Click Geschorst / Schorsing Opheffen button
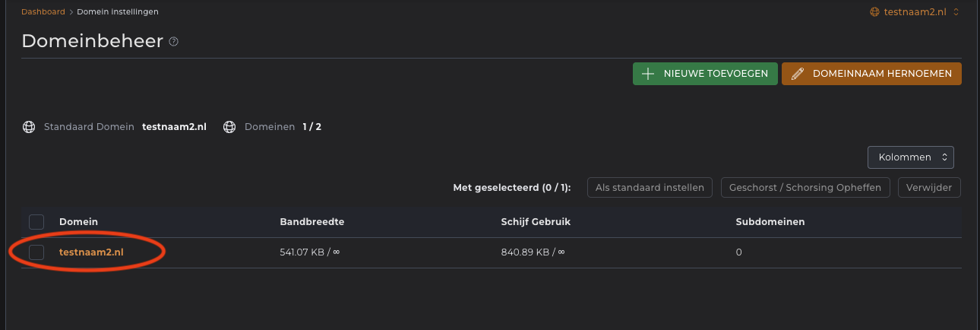This screenshot has width=980, height=330. (805, 187)
